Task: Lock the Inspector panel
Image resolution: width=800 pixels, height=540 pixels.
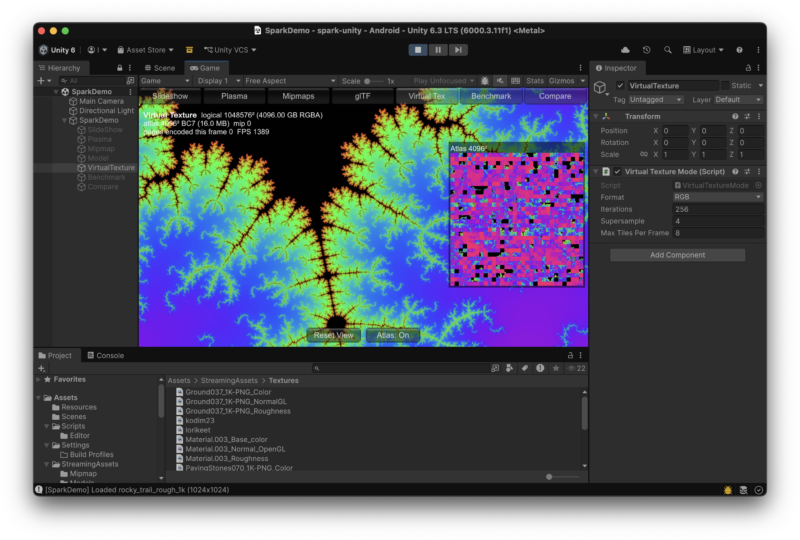Action: 748,68
